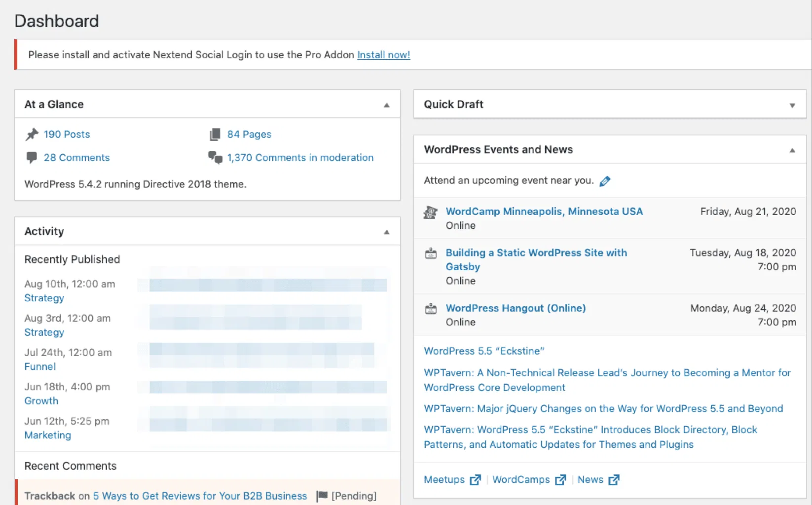Click the pencil edit location icon

click(x=605, y=181)
